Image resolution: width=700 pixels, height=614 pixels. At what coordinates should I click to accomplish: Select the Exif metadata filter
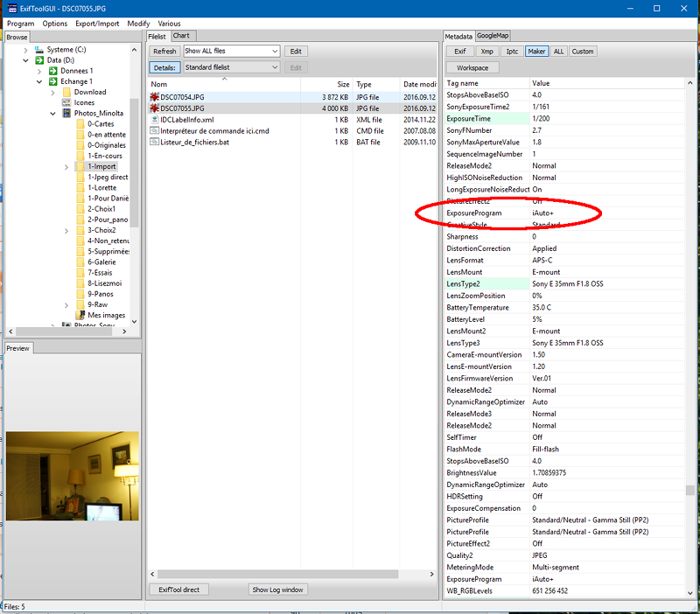point(460,52)
